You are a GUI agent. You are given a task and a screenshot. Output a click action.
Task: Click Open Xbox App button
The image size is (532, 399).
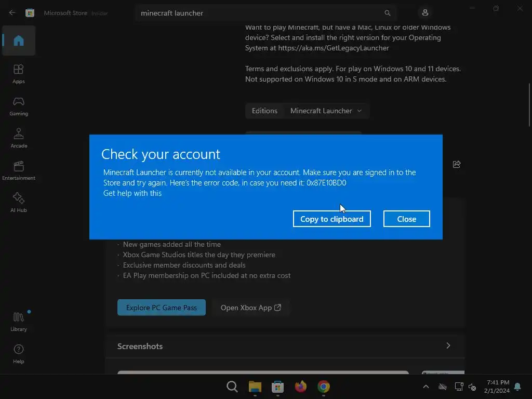click(x=251, y=308)
